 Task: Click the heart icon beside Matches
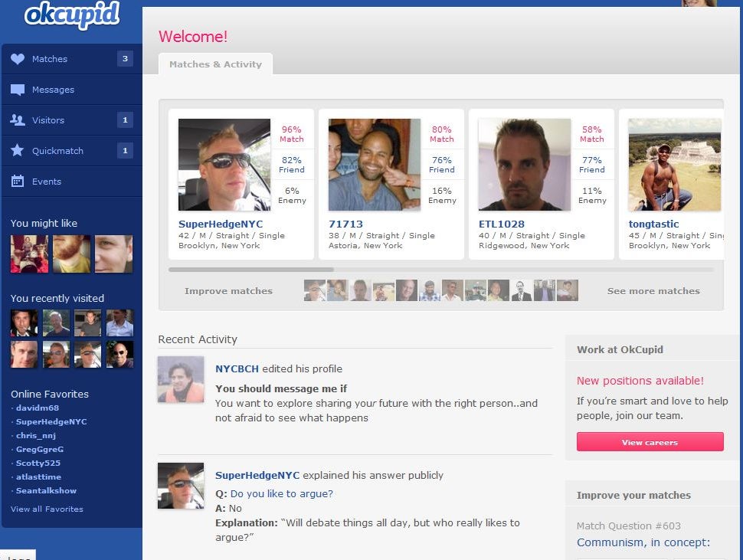tap(18, 59)
